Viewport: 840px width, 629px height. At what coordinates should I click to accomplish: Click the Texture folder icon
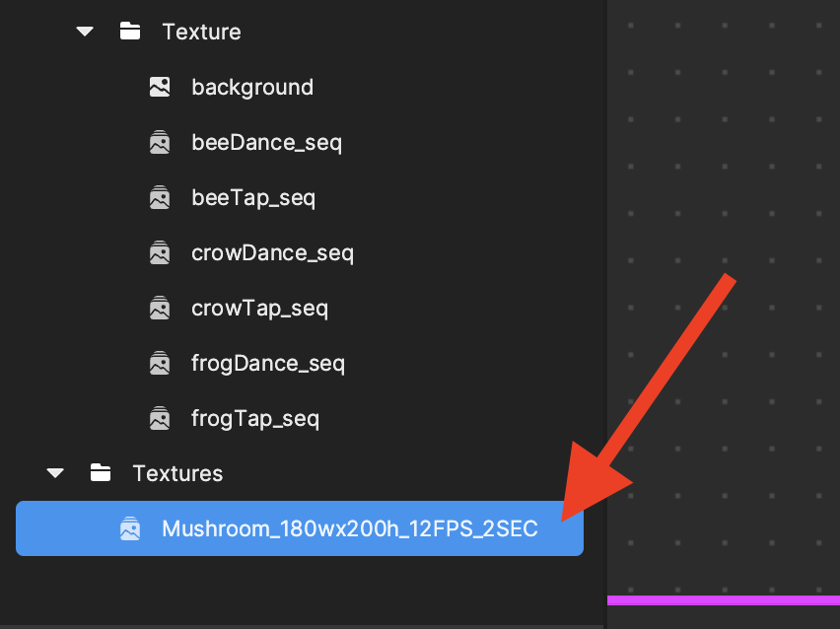[x=129, y=32]
